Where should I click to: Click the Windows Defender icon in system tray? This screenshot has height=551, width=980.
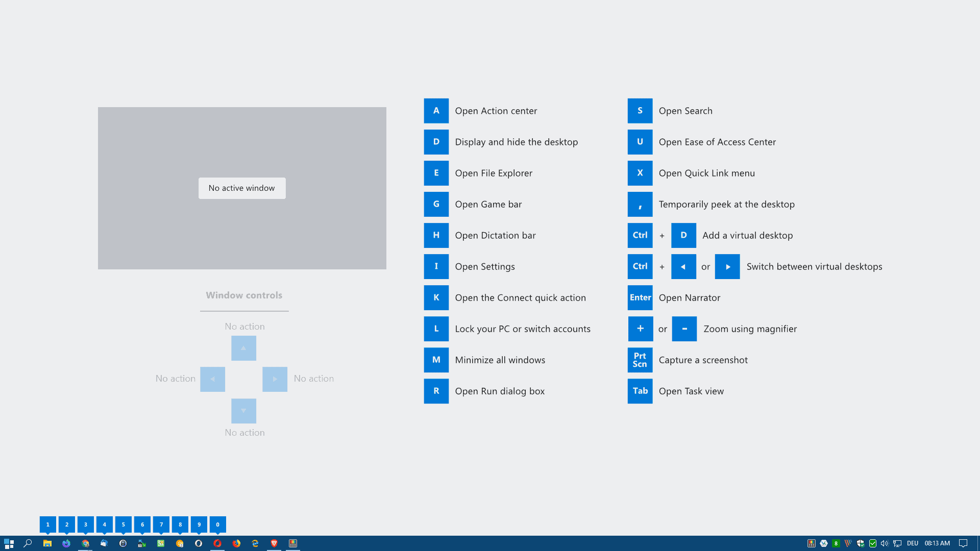(x=861, y=544)
